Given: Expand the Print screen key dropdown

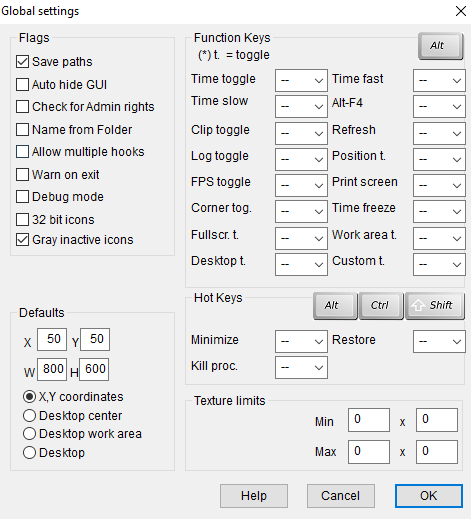Looking at the screenshot, I should coord(439,185).
